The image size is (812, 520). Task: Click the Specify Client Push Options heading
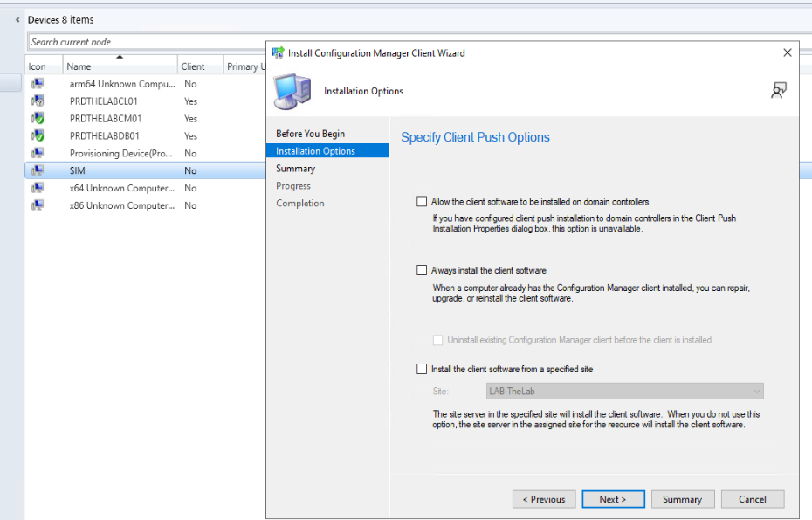[x=475, y=137]
